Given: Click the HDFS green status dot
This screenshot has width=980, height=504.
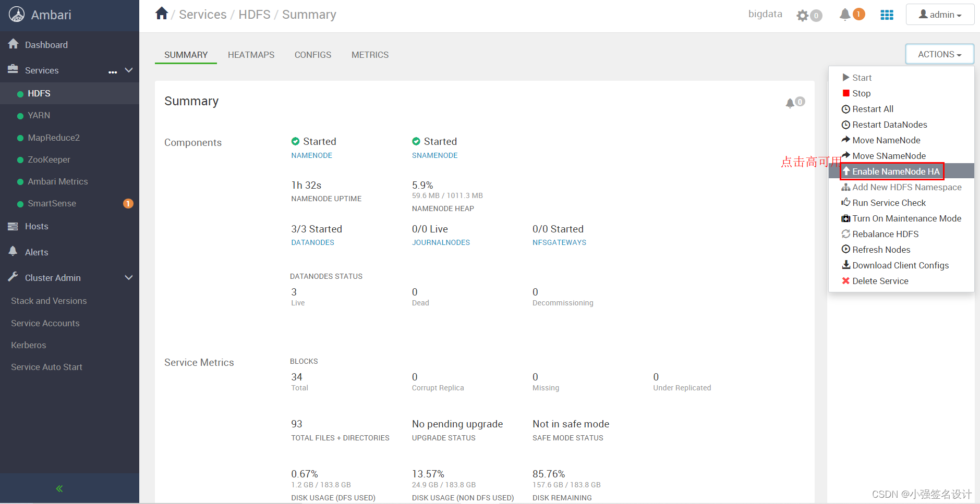Looking at the screenshot, I should pos(20,94).
